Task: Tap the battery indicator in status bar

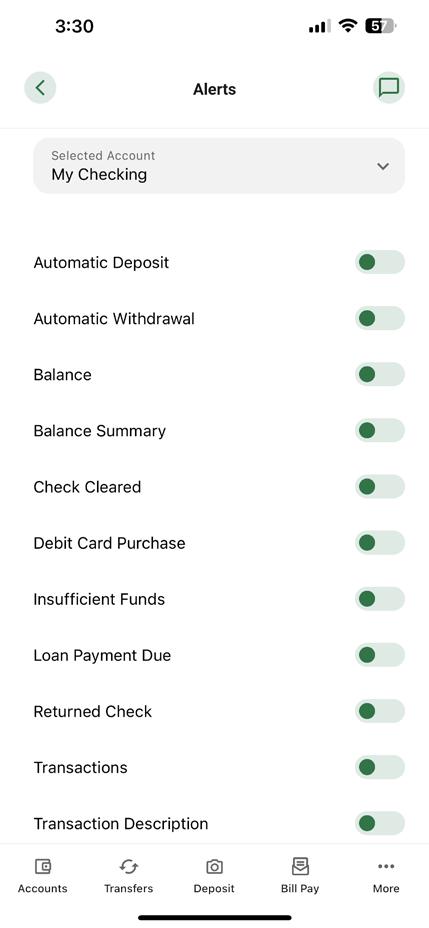Action: [x=381, y=26]
